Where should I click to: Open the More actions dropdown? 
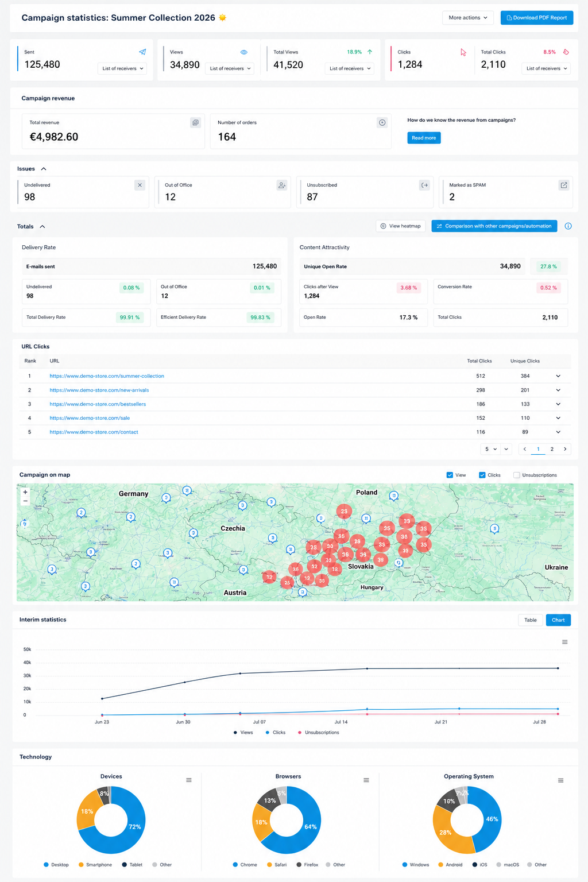point(468,18)
